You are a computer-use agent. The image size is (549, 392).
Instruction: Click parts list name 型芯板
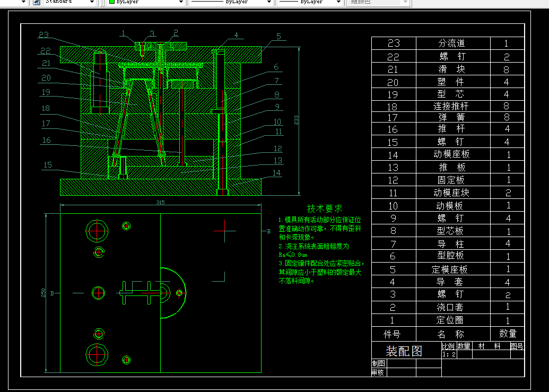click(450, 231)
